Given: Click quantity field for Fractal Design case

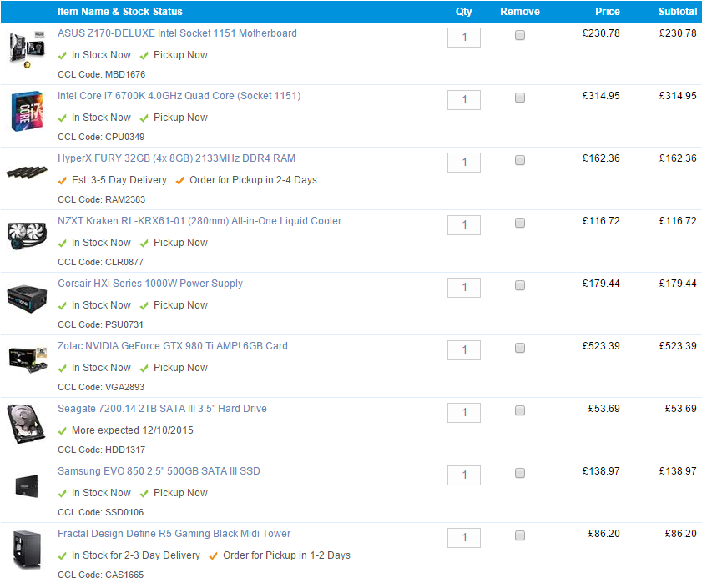Looking at the screenshot, I should point(464,538).
